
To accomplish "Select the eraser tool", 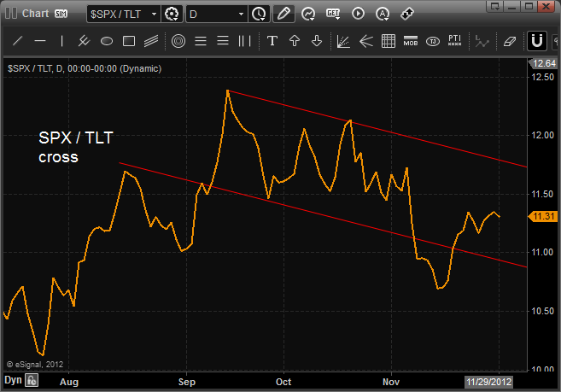I will tap(510, 42).
